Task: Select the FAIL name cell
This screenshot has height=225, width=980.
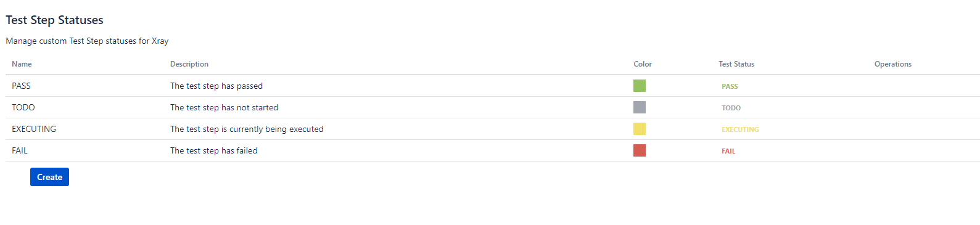Action: [x=20, y=150]
